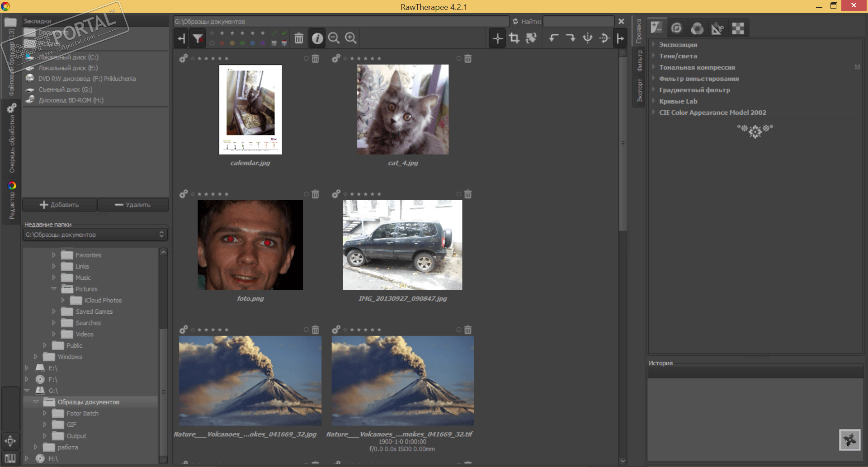
Task: Switch to Проявка vertical tab
Action: pyautogui.click(x=639, y=31)
